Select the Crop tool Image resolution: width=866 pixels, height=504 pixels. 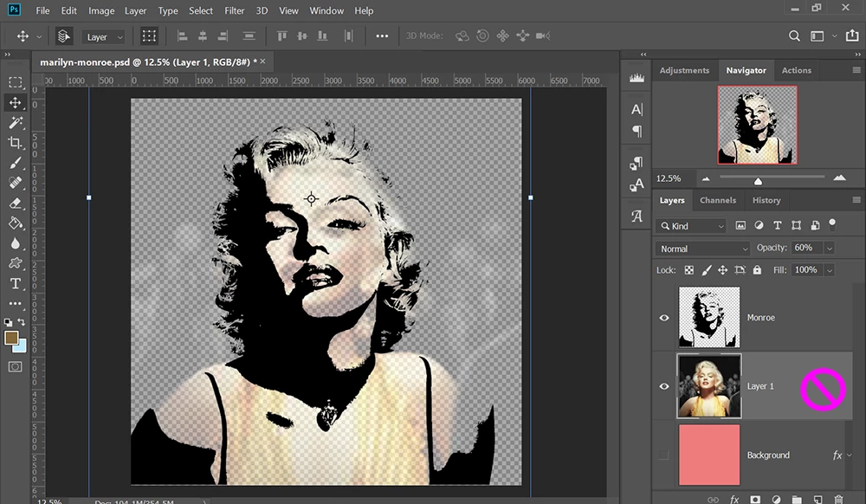click(15, 143)
